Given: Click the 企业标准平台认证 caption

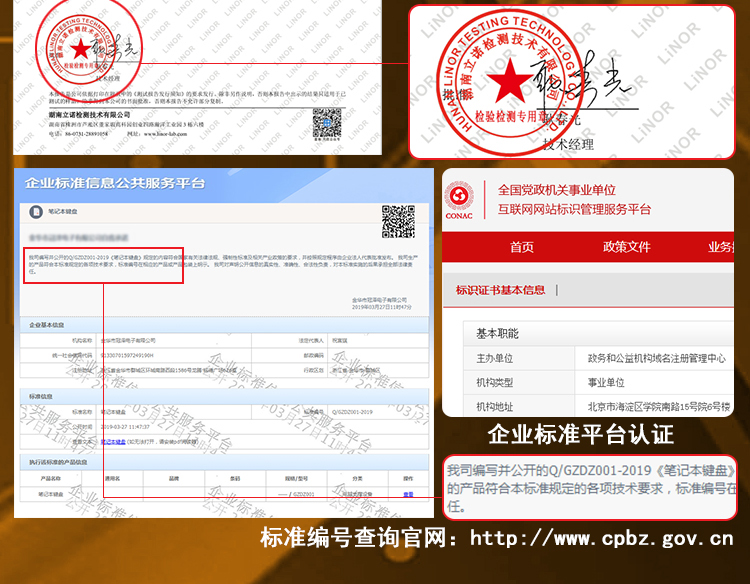Looking at the screenshot, I should [581, 434].
